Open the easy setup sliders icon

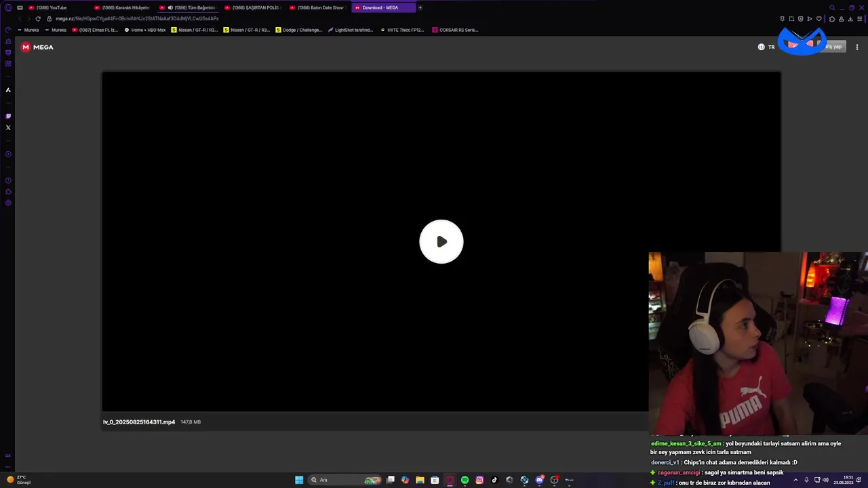pyautogui.click(x=860, y=19)
